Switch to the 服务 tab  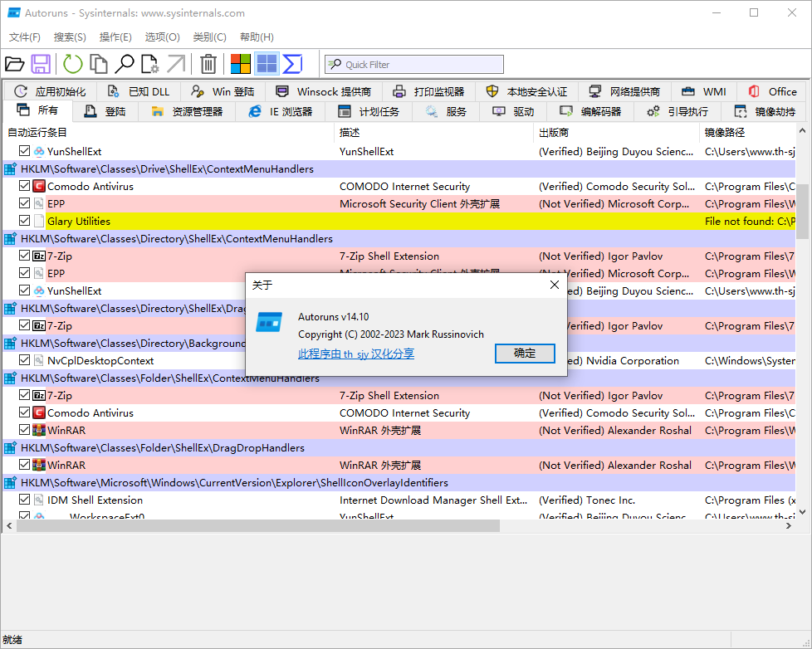(446, 111)
